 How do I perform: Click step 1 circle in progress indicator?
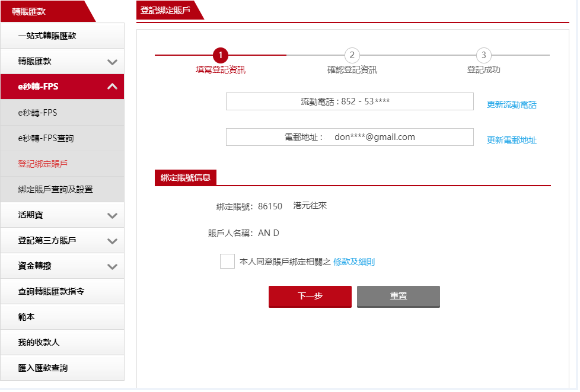click(221, 55)
